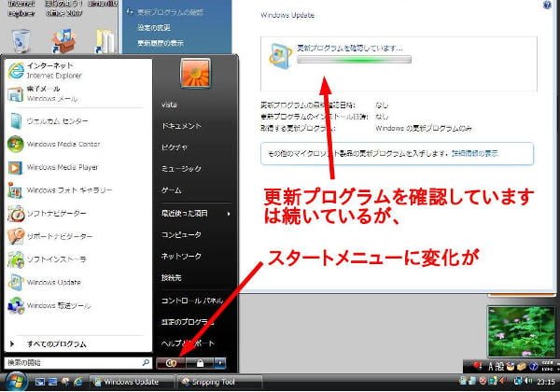Click the Start menu search box

pos(73,361)
